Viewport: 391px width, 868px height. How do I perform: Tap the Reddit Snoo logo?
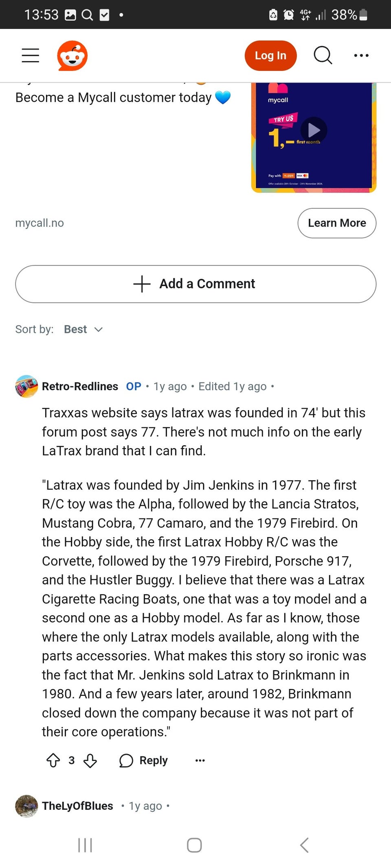point(72,56)
